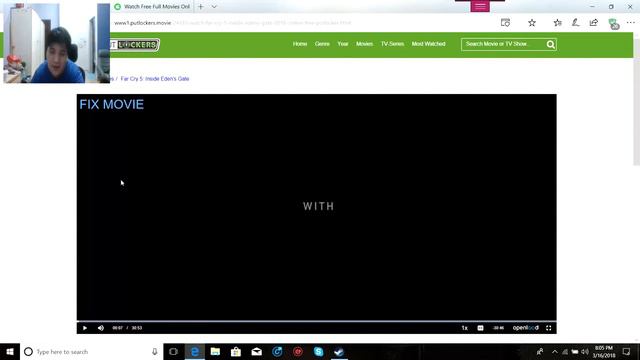The image size is (640, 360).
Task: Open the People icon in system tray
Action: click(540, 351)
